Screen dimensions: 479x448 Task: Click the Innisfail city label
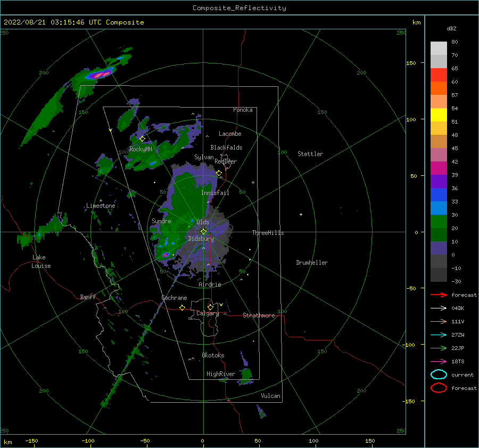click(215, 193)
